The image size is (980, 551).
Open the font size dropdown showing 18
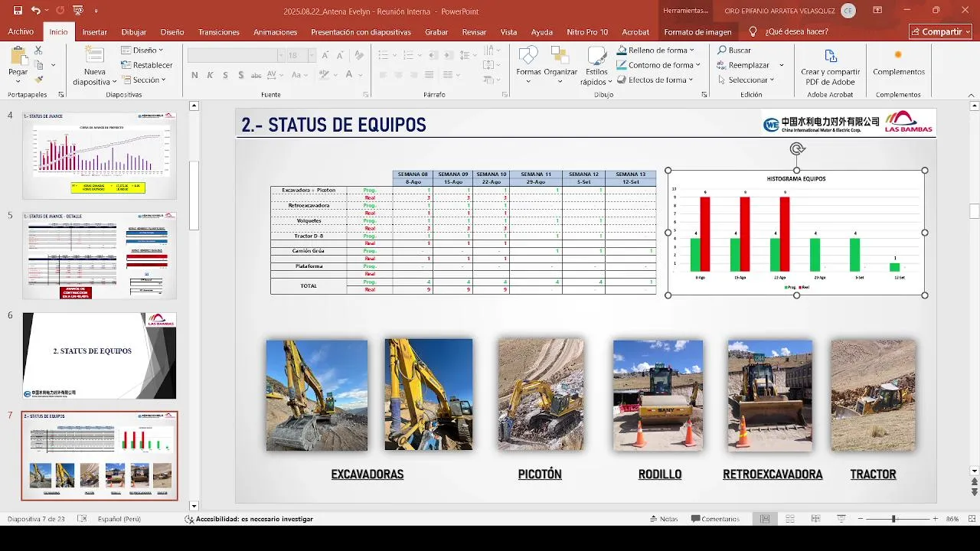tap(312, 55)
